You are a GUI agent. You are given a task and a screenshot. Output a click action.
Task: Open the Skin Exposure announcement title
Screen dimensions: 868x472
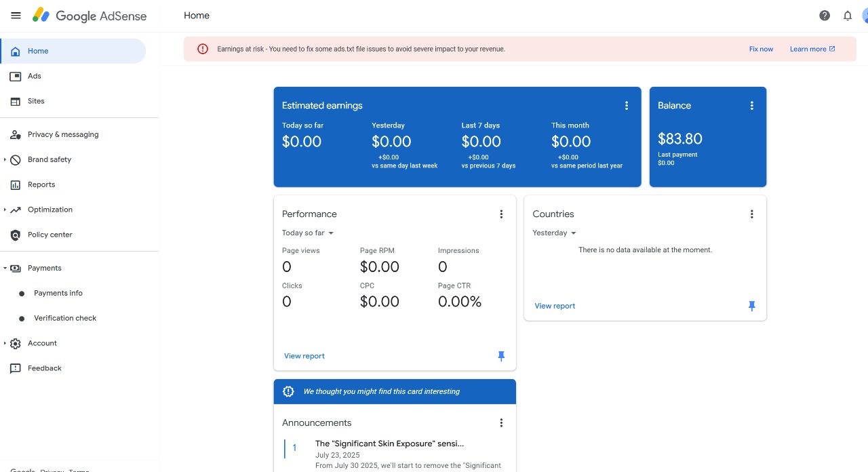pyautogui.click(x=390, y=444)
